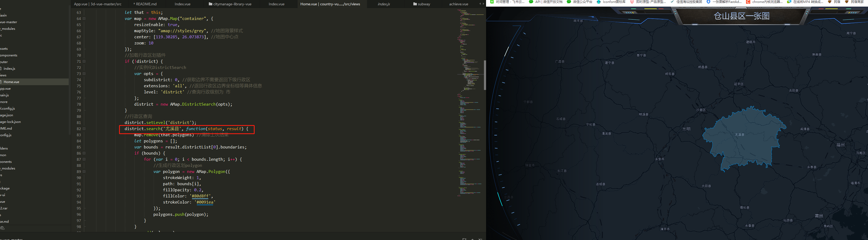Open the 佳信海坛控股集团 bookmark

point(686,2)
